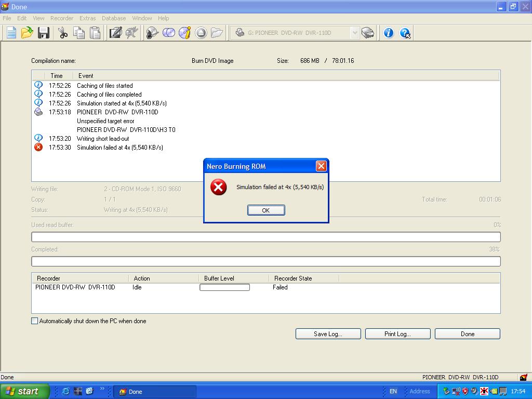Click the Used read buffer progress bar
Viewport: 532px width, 399px height.
click(266, 237)
